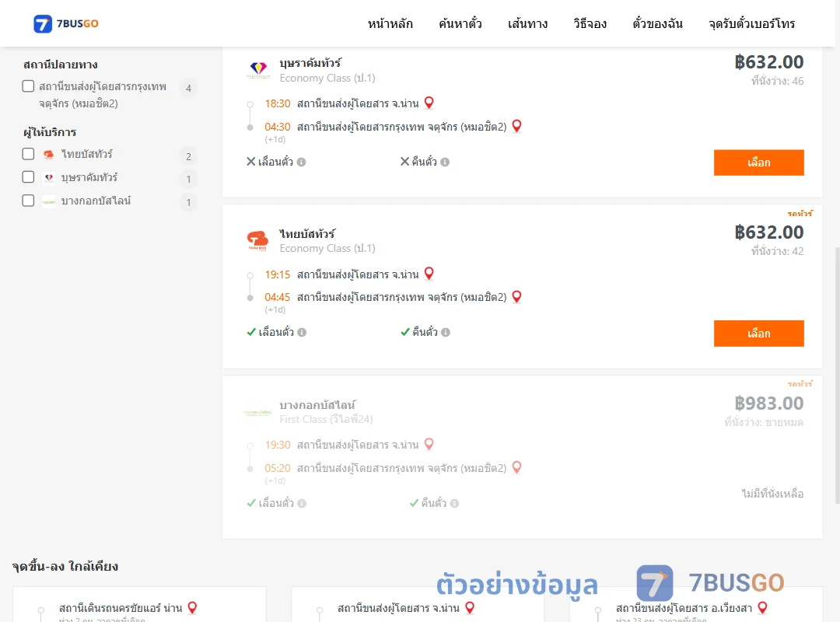The image size is (840, 622).
Task: Open map pin for 18:30 departure station
Action: [x=429, y=103]
